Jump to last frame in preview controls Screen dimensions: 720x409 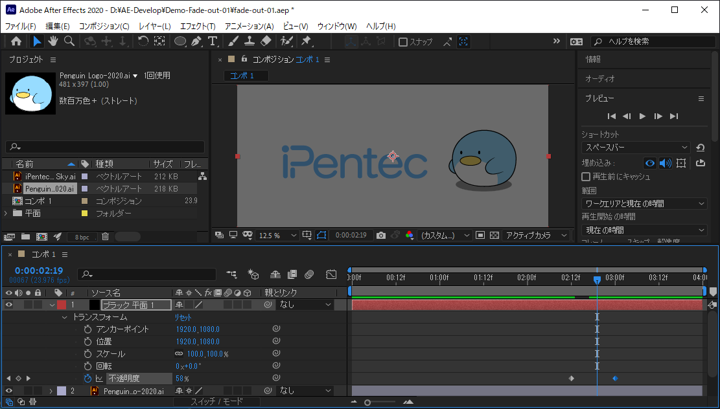tap(674, 116)
